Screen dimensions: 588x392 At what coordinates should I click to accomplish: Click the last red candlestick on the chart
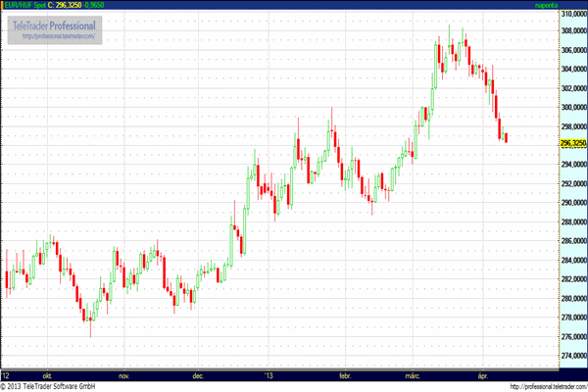pyautogui.click(x=506, y=138)
